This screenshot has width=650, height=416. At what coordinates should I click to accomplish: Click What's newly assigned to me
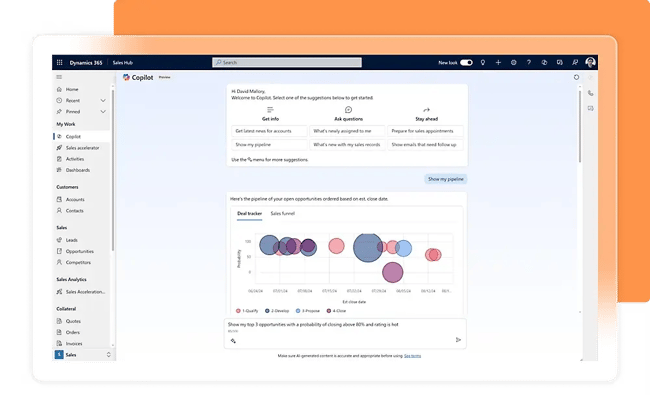point(347,131)
